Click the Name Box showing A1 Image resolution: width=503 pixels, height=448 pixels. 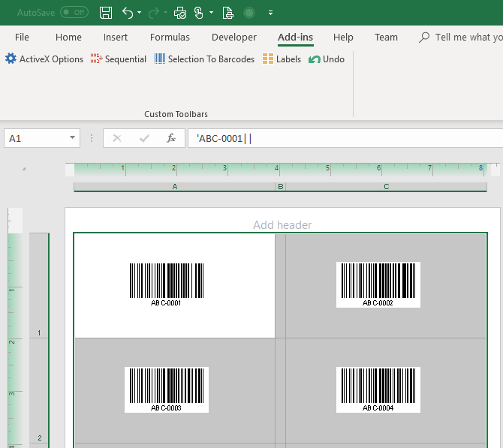(36, 138)
